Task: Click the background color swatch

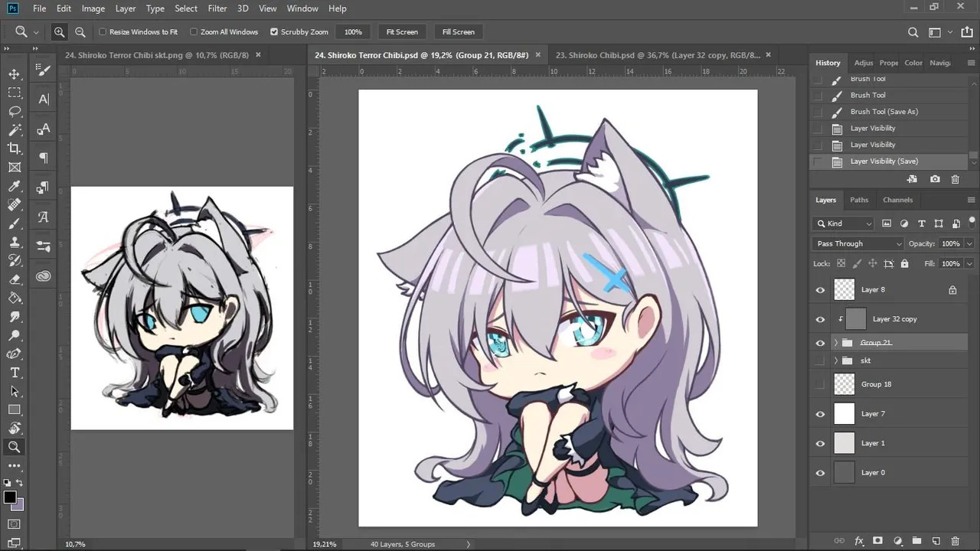Action: (19, 505)
